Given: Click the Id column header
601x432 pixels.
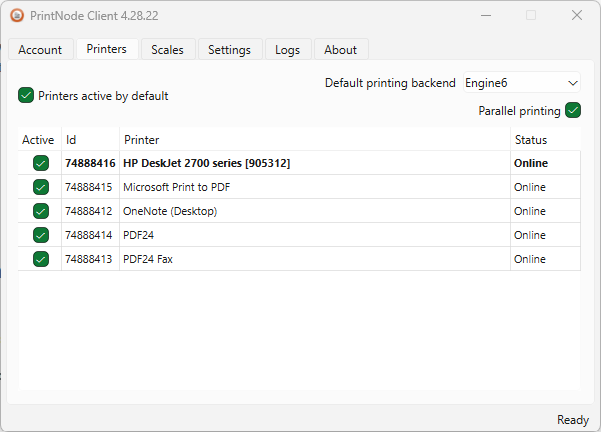Looking at the screenshot, I should click(x=71, y=140).
